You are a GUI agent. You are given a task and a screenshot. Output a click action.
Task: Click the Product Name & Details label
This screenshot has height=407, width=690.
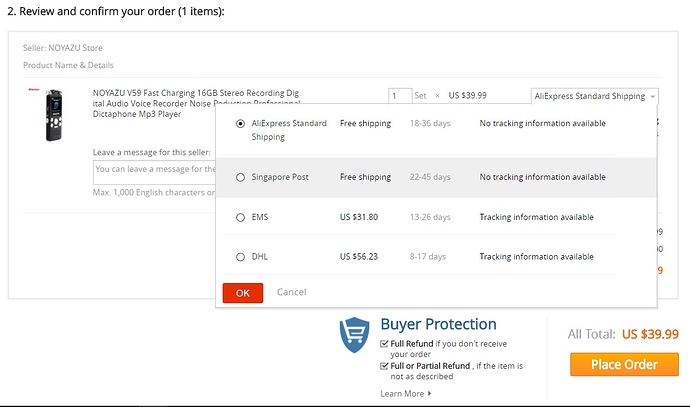point(68,65)
